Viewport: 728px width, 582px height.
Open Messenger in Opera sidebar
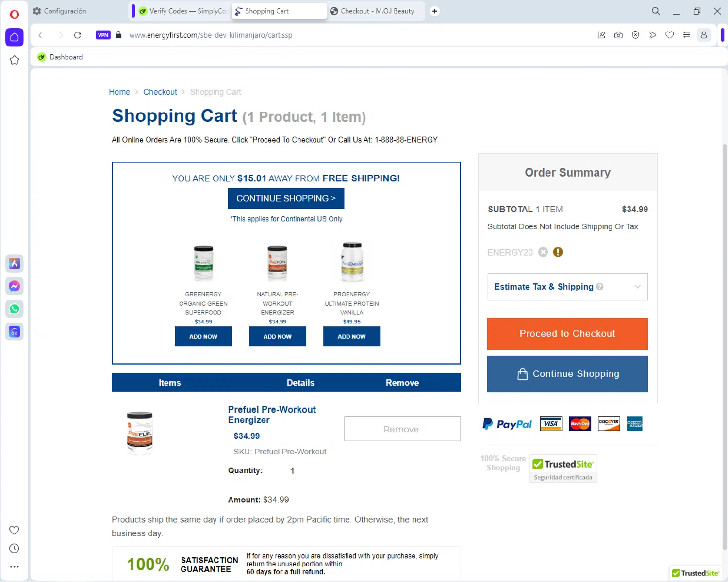(15, 286)
